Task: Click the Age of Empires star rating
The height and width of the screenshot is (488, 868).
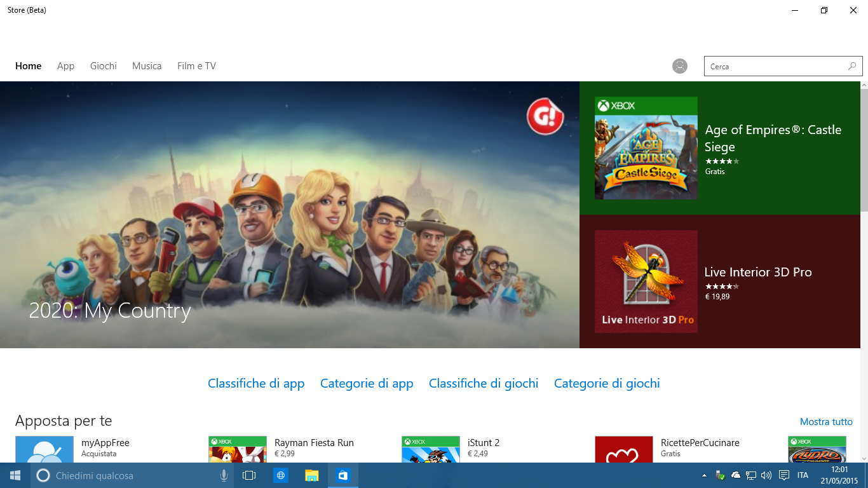Action: (x=722, y=161)
